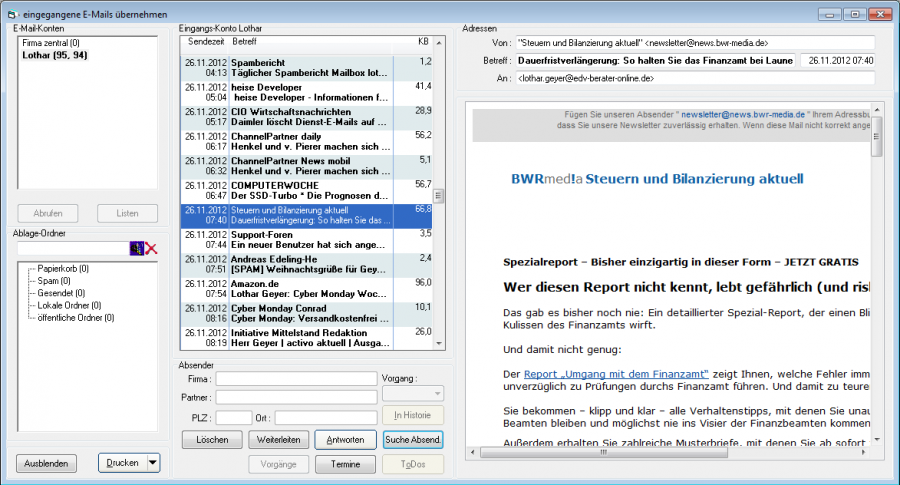Screen dimensions: 900x485
Task: Open the Vorgang combo box
Action: (412, 395)
